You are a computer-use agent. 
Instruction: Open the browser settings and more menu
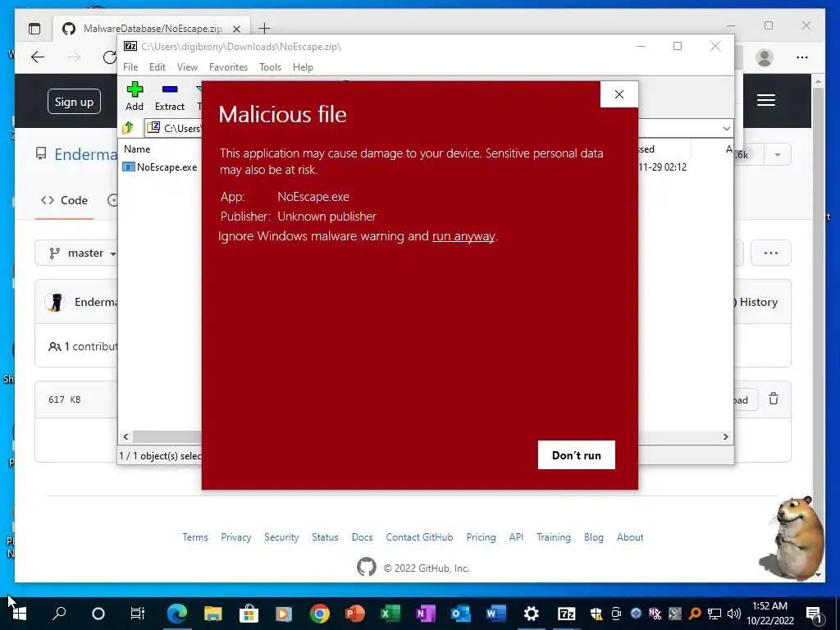(x=802, y=57)
